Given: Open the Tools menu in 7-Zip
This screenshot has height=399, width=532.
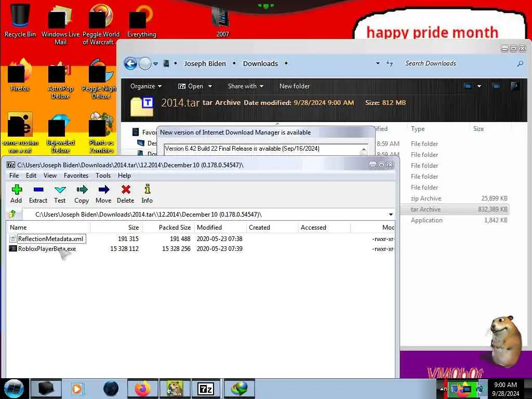Looking at the screenshot, I should click(x=103, y=176).
